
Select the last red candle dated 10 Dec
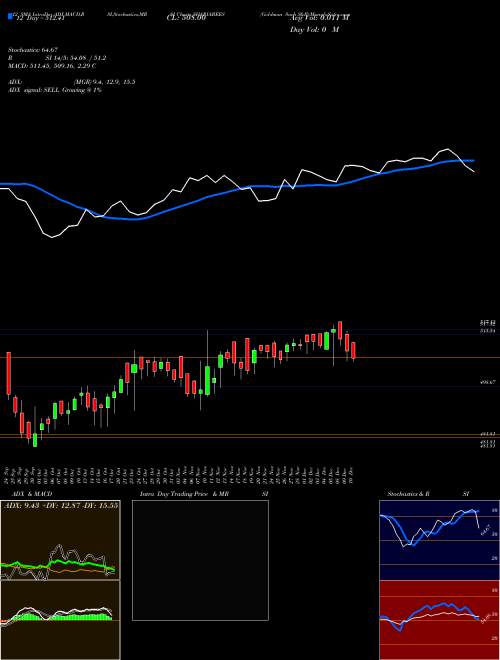coord(354,351)
